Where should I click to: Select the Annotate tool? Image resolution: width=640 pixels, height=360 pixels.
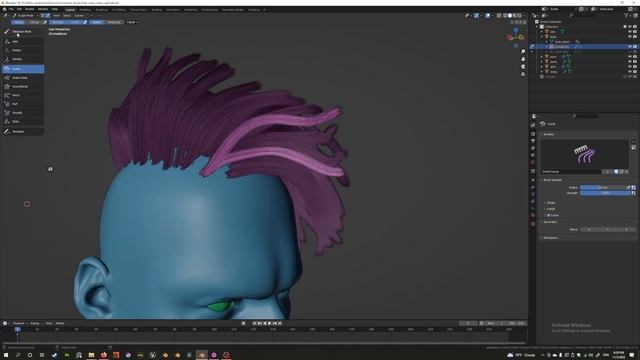point(23,131)
